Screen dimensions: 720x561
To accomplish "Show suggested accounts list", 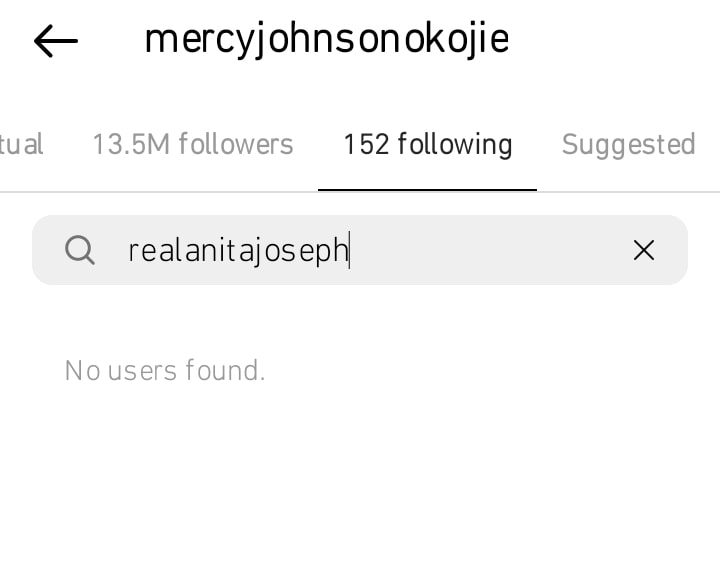I will (629, 145).
